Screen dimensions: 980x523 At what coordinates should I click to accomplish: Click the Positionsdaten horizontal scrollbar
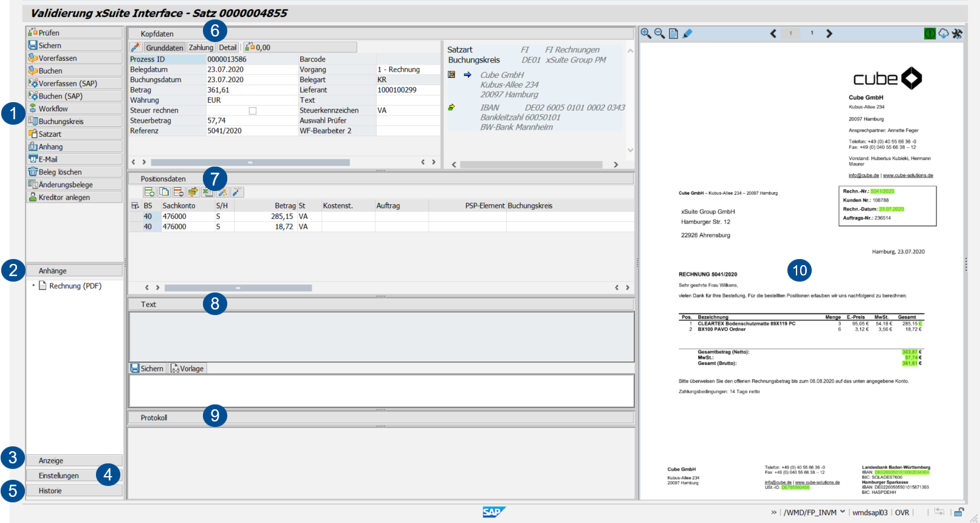coord(238,288)
